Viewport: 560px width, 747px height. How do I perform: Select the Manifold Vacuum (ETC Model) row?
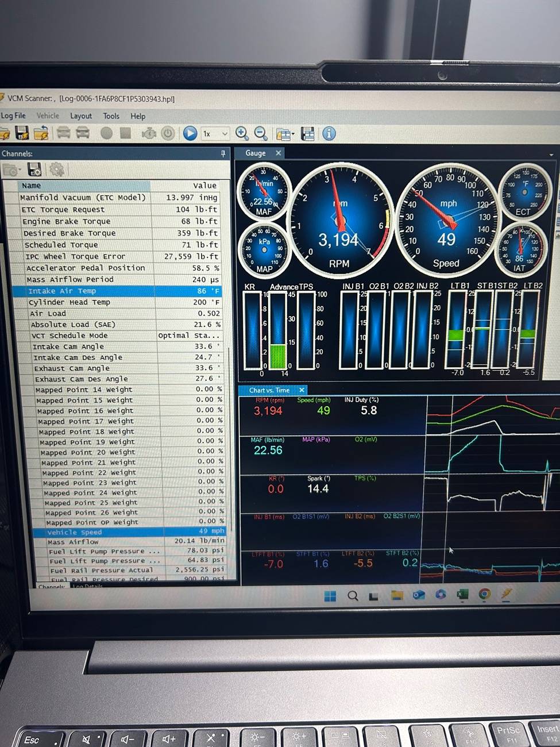(120, 197)
